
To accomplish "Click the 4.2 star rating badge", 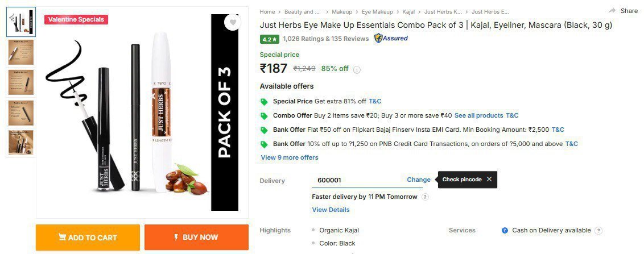I will tap(270, 39).
